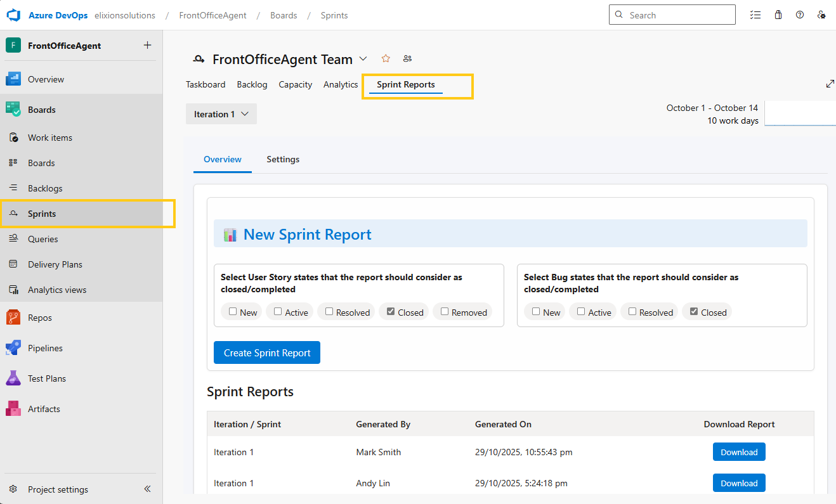Viewport: 836px width, 504px height.
Task: Switch to the Settings tab
Action: [283, 159]
